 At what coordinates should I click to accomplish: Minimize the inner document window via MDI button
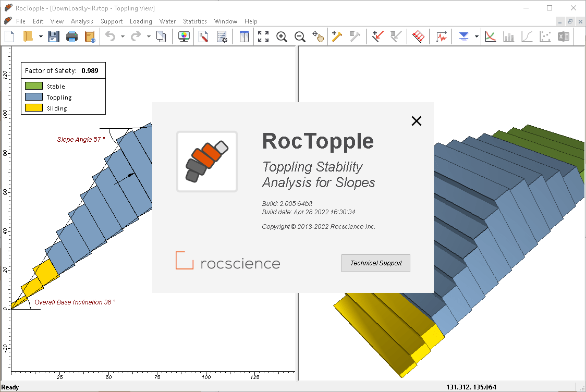tap(560, 22)
